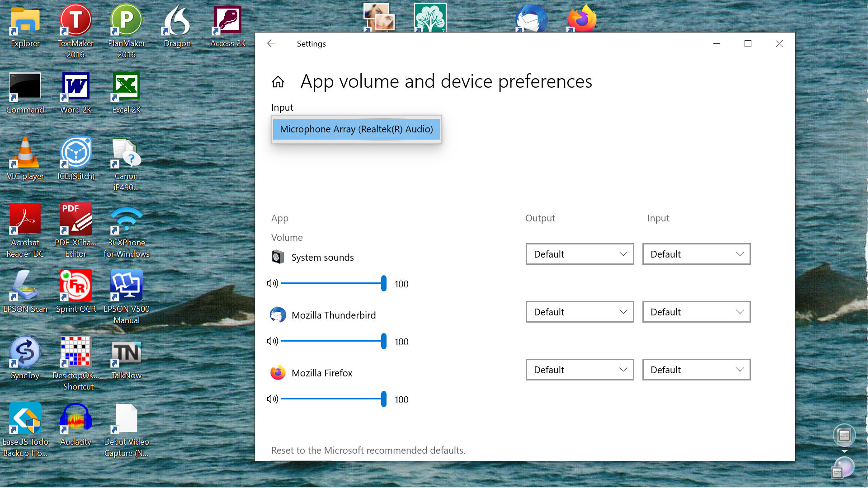
Task: Open the green tree desktop icon
Action: pyautogui.click(x=430, y=18)
